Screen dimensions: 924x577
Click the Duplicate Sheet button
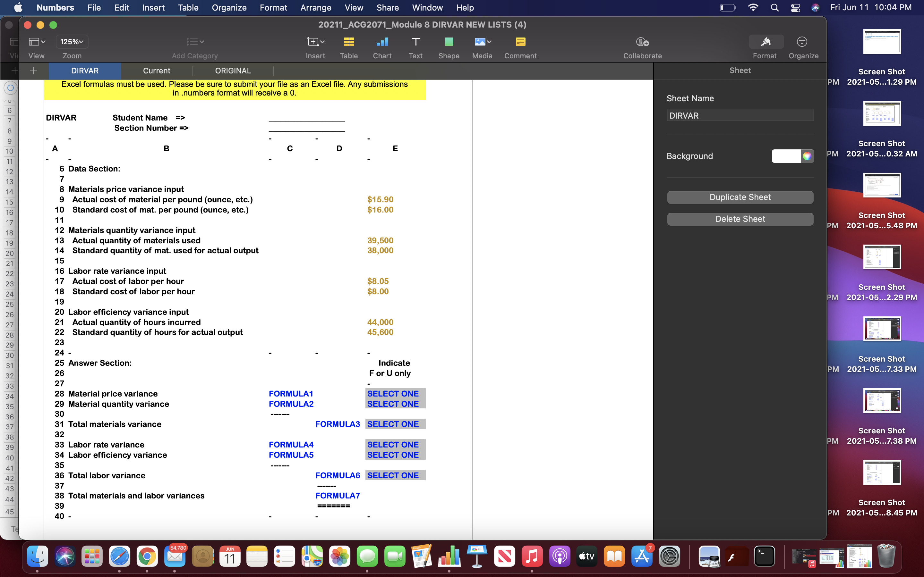tap(740, 197)
